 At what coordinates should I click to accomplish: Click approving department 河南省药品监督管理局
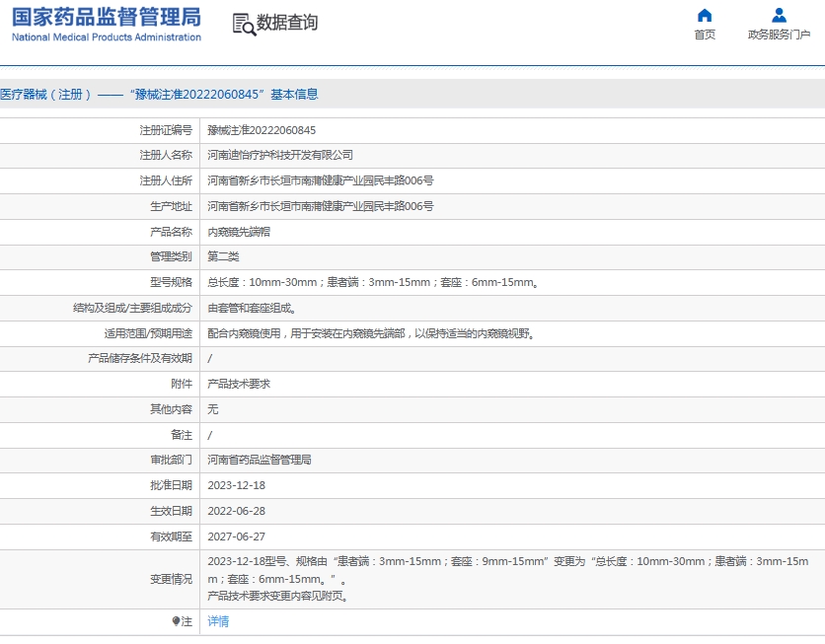pos(260,460)
